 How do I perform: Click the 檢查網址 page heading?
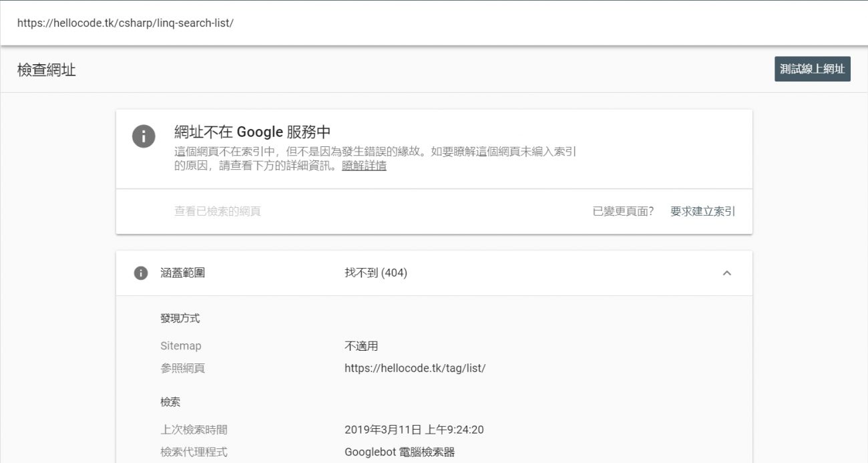47,69
